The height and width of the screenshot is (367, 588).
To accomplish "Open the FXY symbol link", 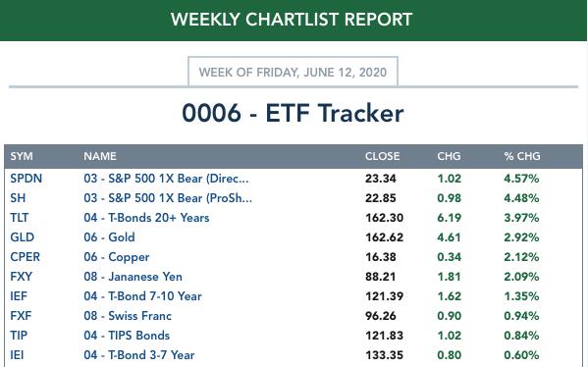I will pos(21,277).
